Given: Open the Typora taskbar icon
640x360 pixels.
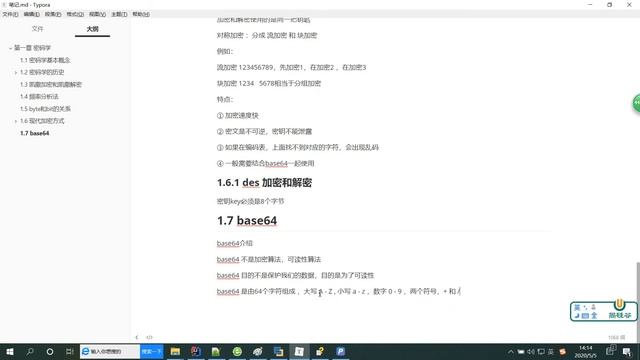Looking at the screenshot, I should pos(299,351).
